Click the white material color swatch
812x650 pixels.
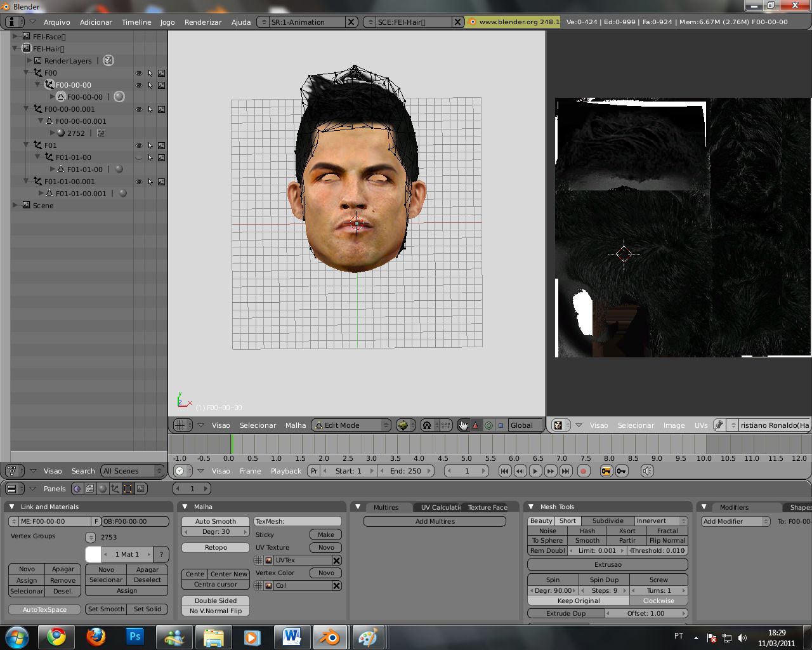pos(93,554)
